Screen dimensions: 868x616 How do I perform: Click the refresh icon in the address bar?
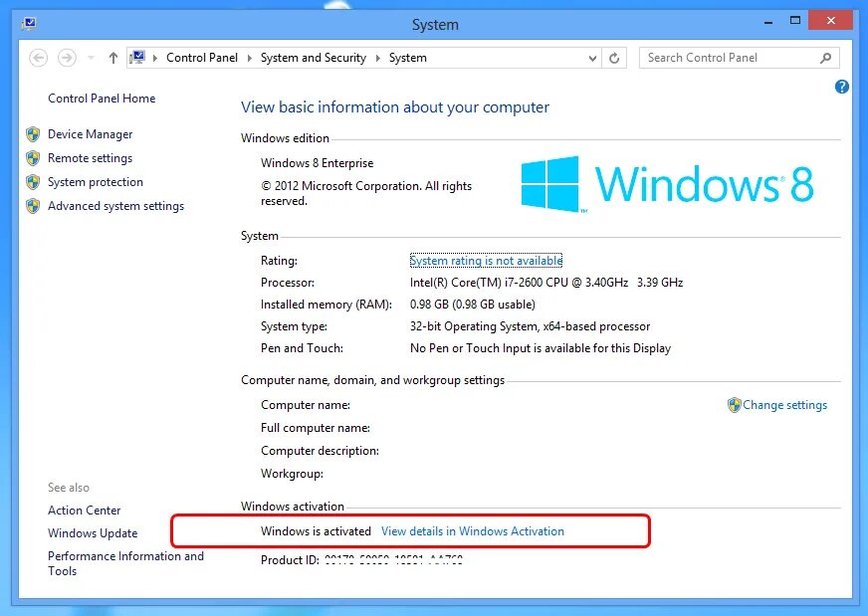pos(614,57)
